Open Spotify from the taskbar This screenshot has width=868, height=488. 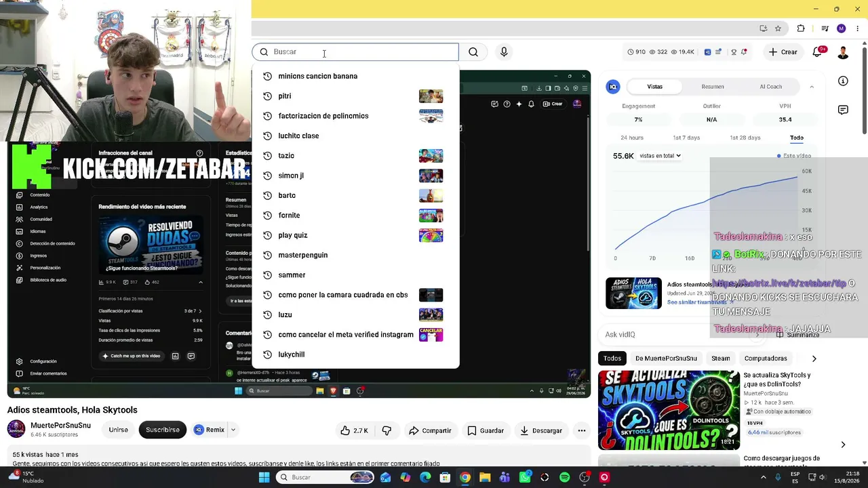point(565,477)
